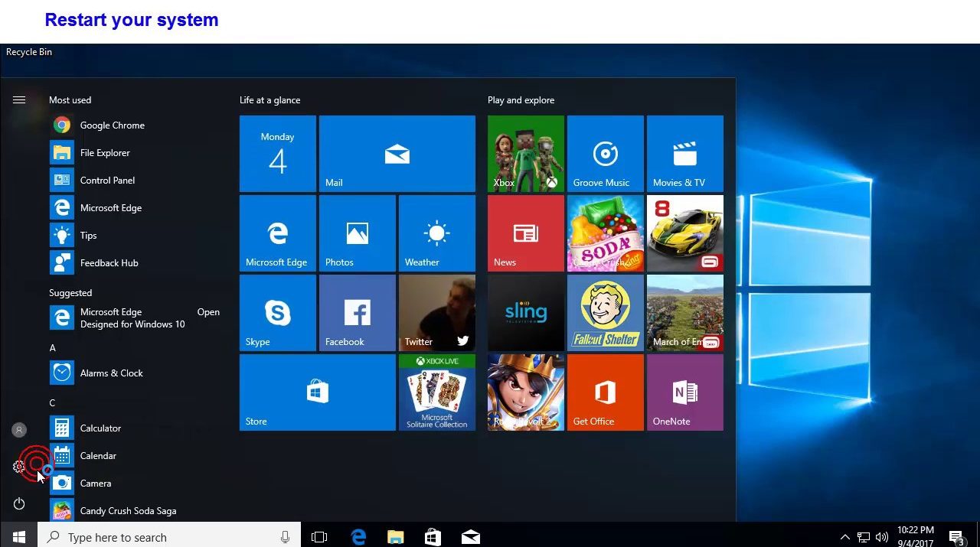Click the letter A section header

pos(53,348)
